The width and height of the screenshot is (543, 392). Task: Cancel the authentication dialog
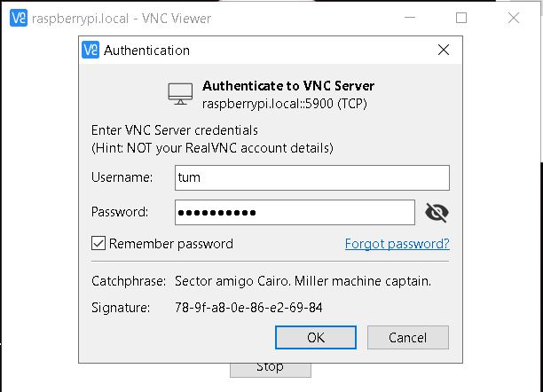tap(407, 337)
